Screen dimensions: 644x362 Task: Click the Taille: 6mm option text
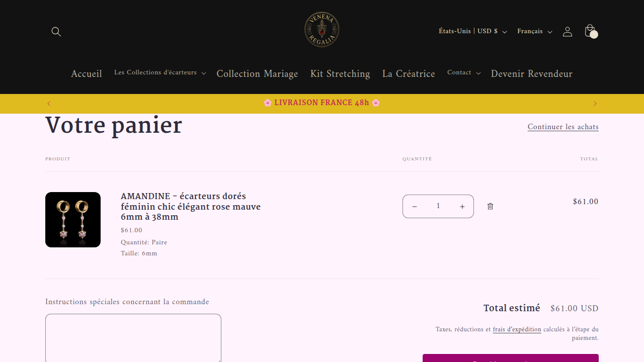pyautogui.click(x=139, y=253)
